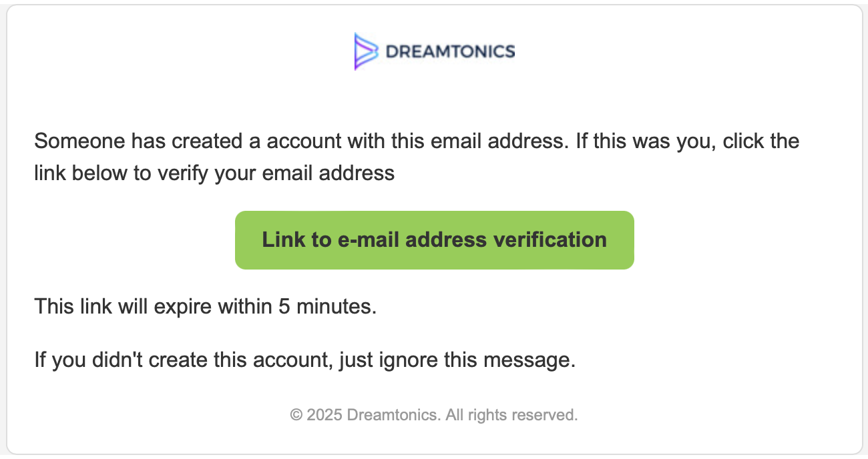Click the year "2025" in the footer
The image size is (868, 459).
pos(325,415)
